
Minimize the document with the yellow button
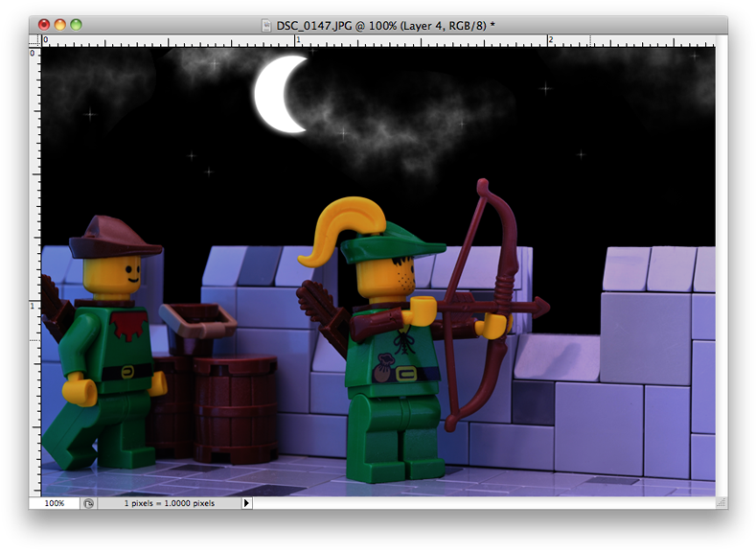tap(59, 25)
